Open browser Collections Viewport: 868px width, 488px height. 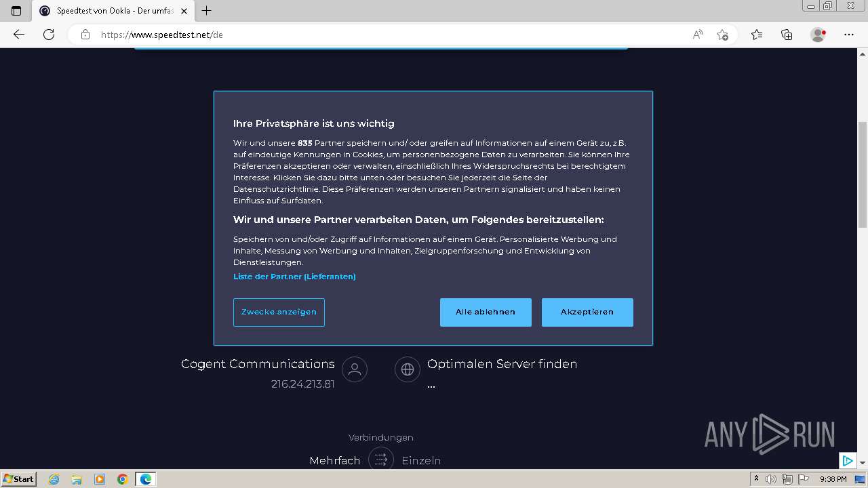pyautogui.click(x=787, y=35)
